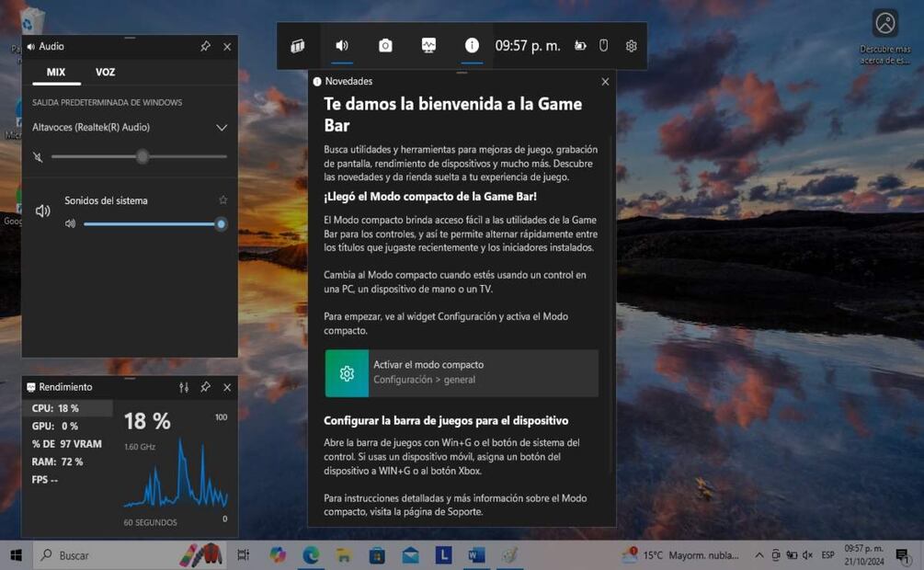The height and width of the screenshot is (570, 924).
Task: Select the MIX tab
Action: (x=56, y=73)
